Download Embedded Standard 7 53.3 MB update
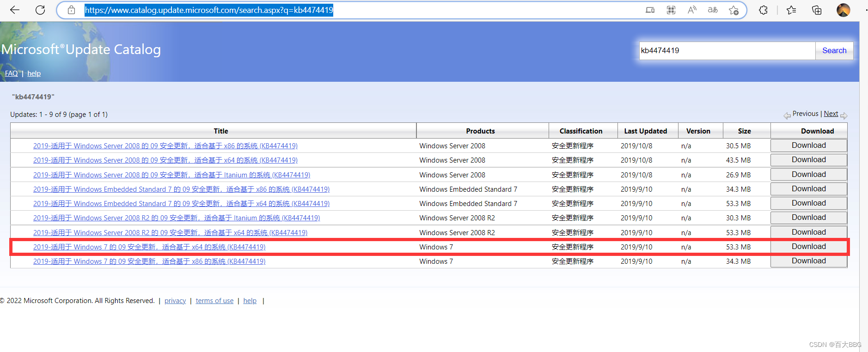This screenshot has height=352, width=868. point(809,203)
